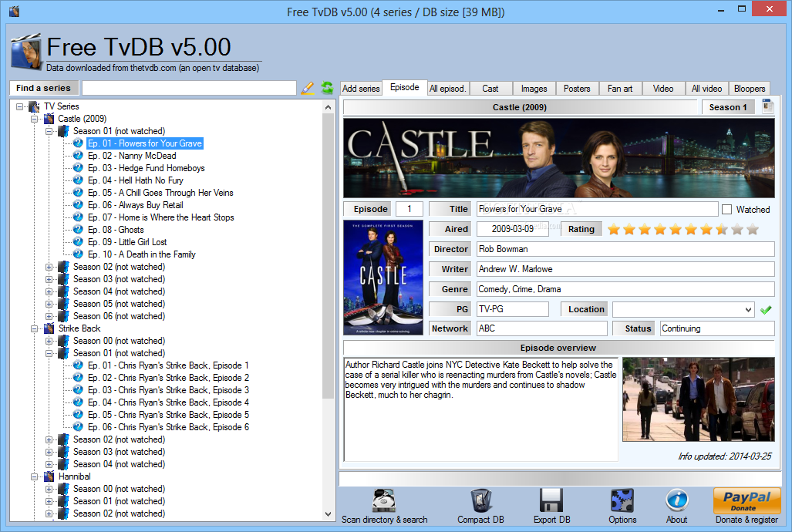Switch to the All episod. tab
This screenshot has height=532, width=792.
(x=447, y=89)
